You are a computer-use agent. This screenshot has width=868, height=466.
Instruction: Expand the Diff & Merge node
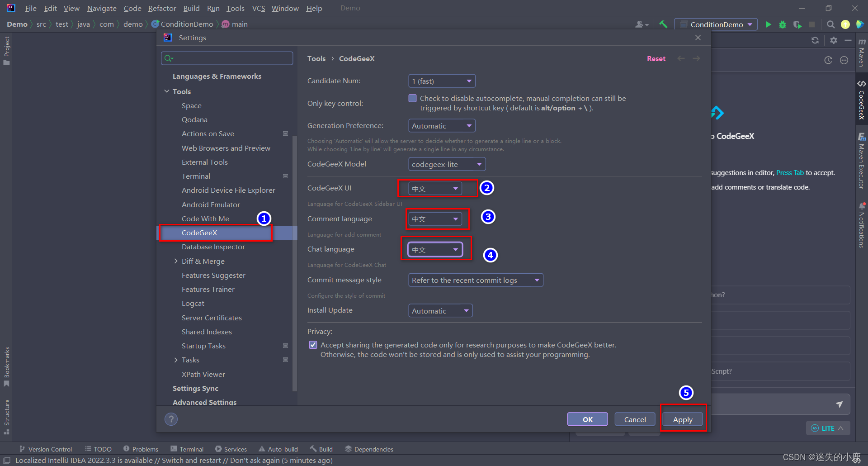pyautogui.click(x=176, y=261)
